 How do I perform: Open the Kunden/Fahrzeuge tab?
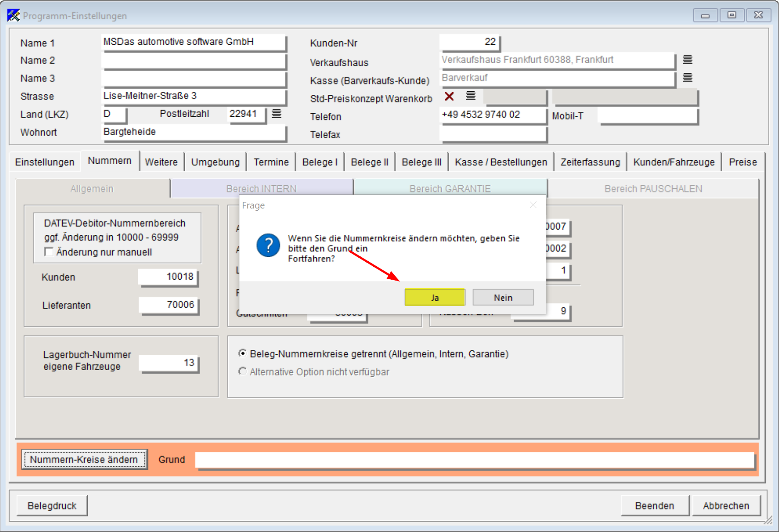pyautogui.click(x=674, y=162)
